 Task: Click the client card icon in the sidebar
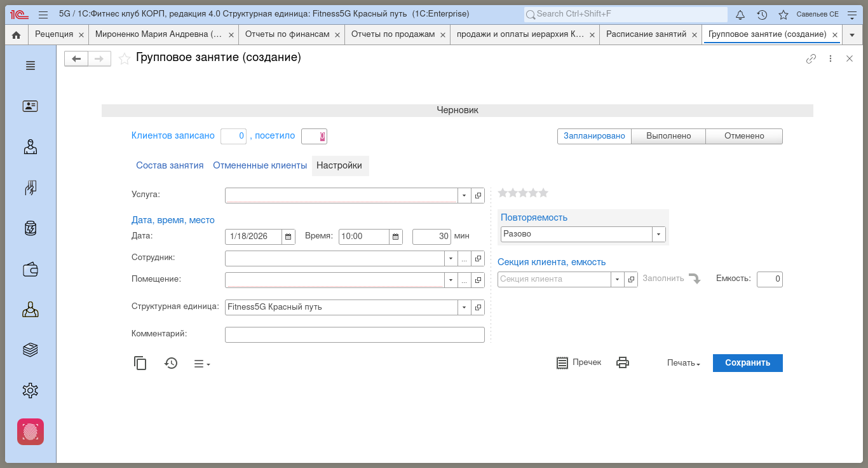[x=31, y=106]
